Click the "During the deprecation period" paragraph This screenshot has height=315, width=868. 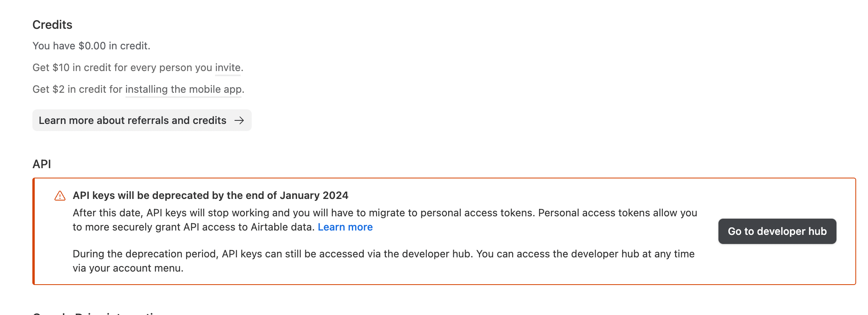(x=383, y=261)
